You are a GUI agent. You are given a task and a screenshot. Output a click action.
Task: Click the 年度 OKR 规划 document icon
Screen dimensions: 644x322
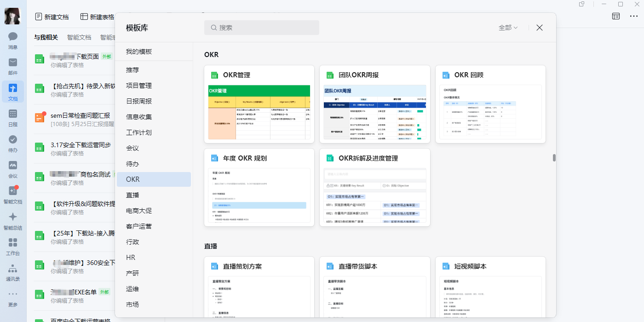214,158
